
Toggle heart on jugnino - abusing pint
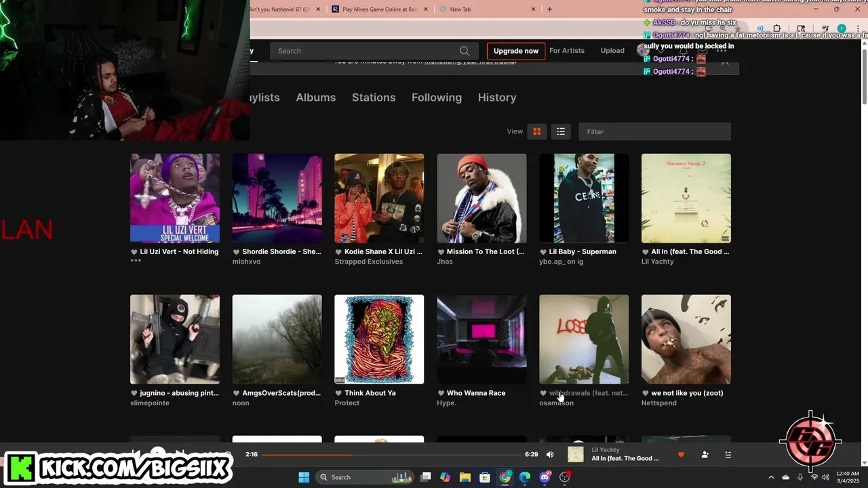[x=134, y=393]
